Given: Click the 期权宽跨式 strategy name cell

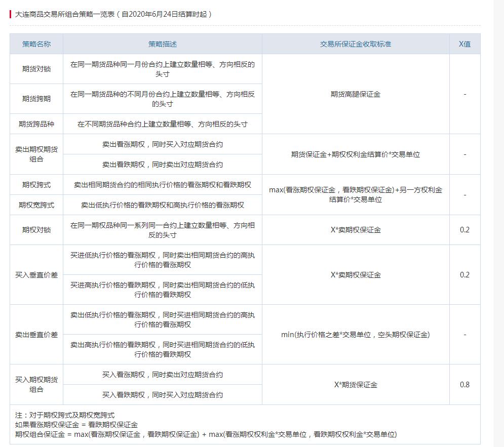Looking at the screenshot, I should coord(36,205).
